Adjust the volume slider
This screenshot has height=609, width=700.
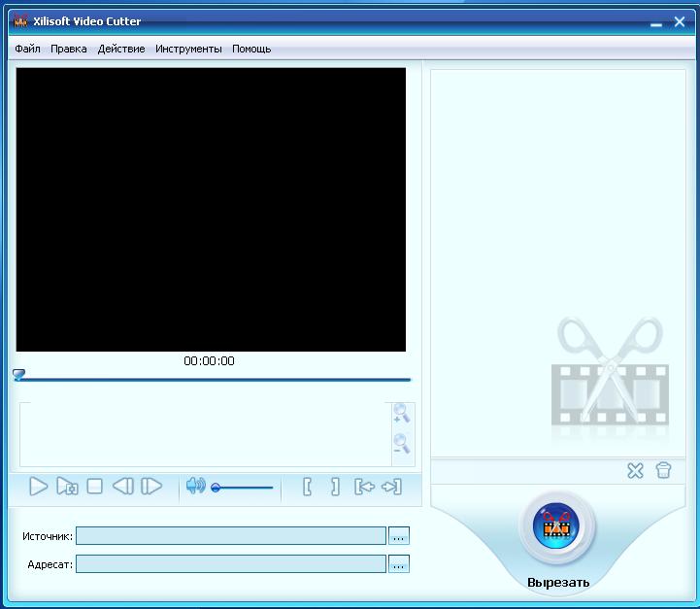[242, 488]
